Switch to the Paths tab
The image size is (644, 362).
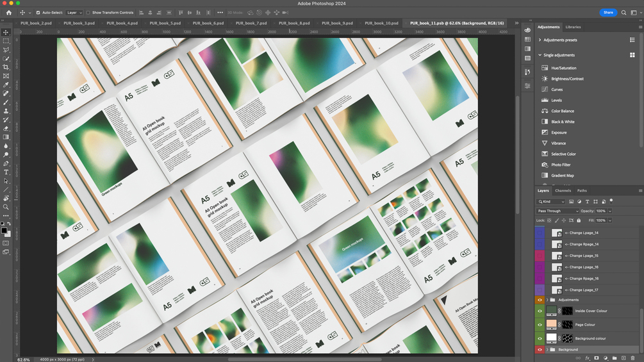click(582, 190)
